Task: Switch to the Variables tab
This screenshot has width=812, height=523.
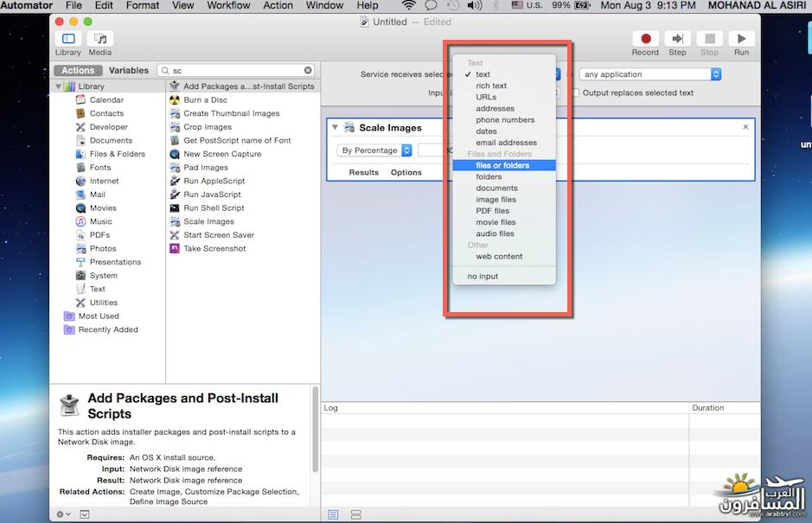Action: click(x=129, y=70)
